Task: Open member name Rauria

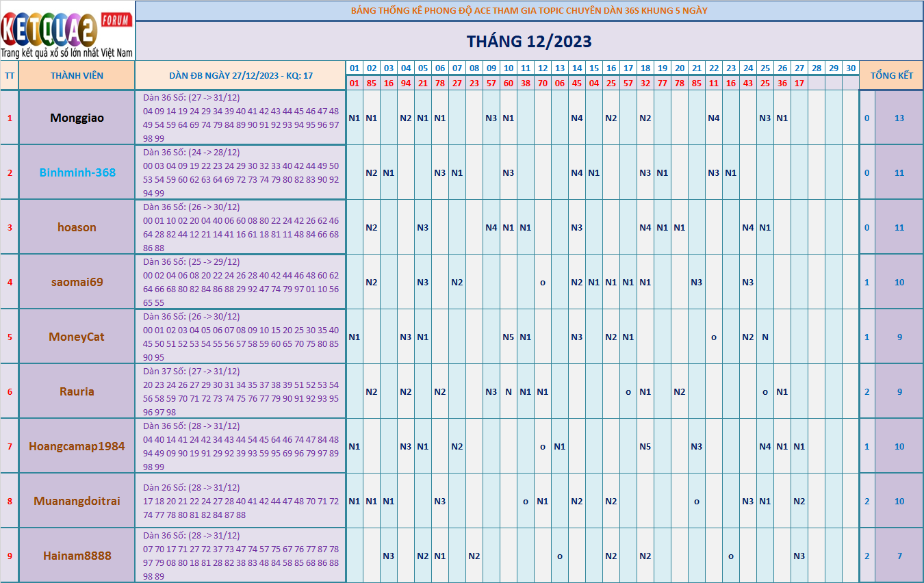Action: pos(77,391)
